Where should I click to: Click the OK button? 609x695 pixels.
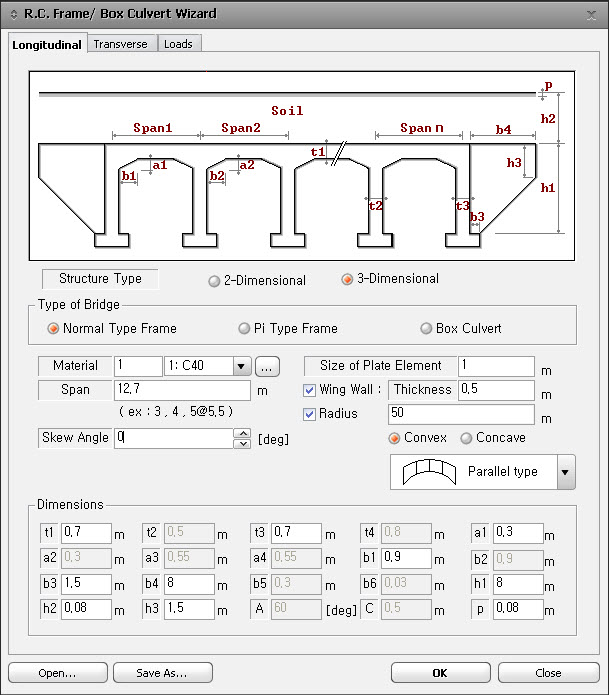[440, 673]
